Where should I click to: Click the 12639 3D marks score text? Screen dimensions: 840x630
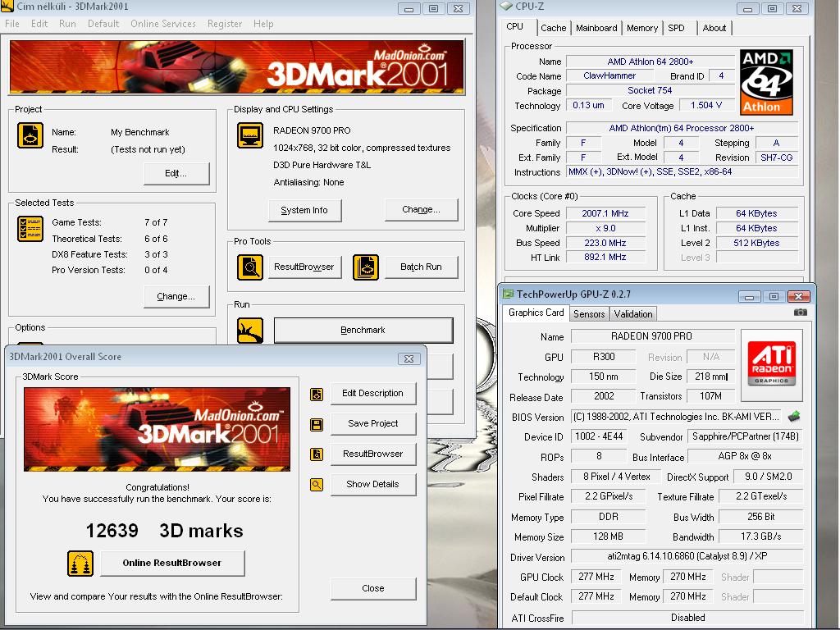pyautogui.click(x=164, y=531)
